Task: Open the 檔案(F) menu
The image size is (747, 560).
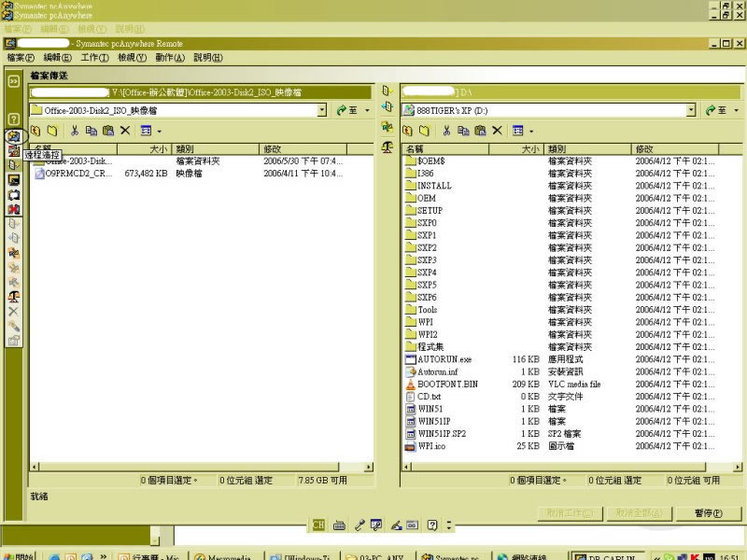Action: click(21, 58)
